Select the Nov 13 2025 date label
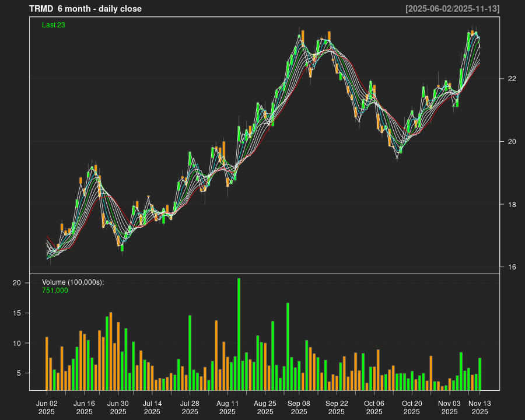 pos(480,407)
